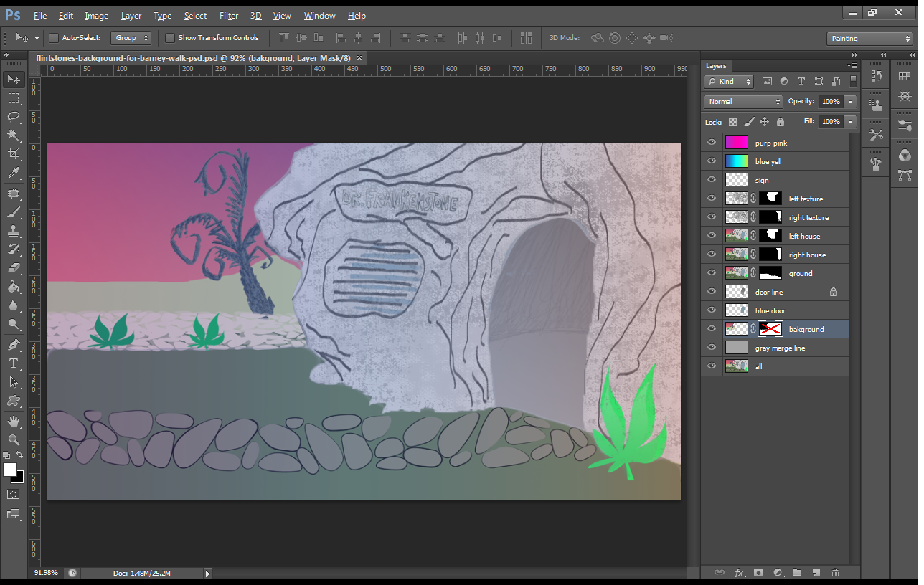Open the Fill slider dropdown arrow
This screenshot has height=585, width=924.
point(850,122)
